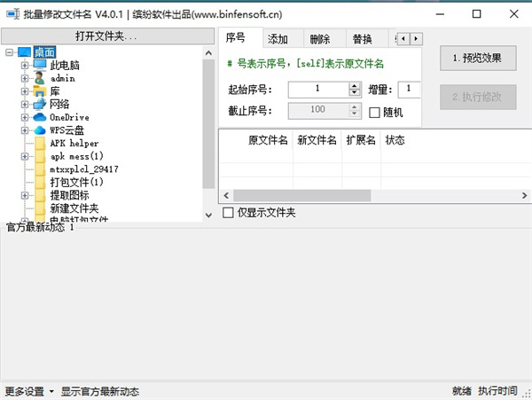Switch to the 替换 tab
The width and height of the screenshot is (532, 400).
(366, 39)
